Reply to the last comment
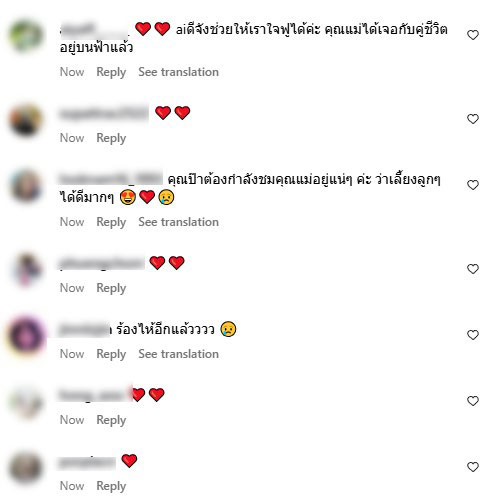This screenshot has width=487, height=498. tap(111, 486)
